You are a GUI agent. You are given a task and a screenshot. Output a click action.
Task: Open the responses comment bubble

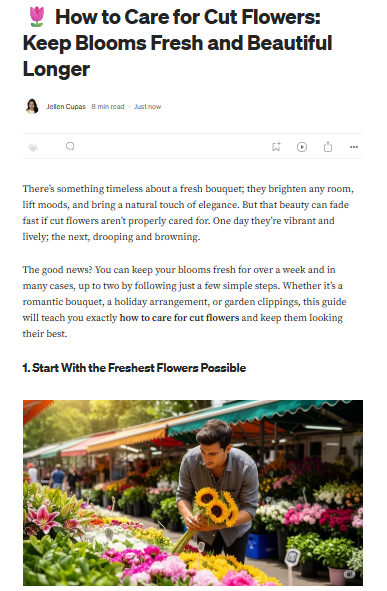[70, 146]
